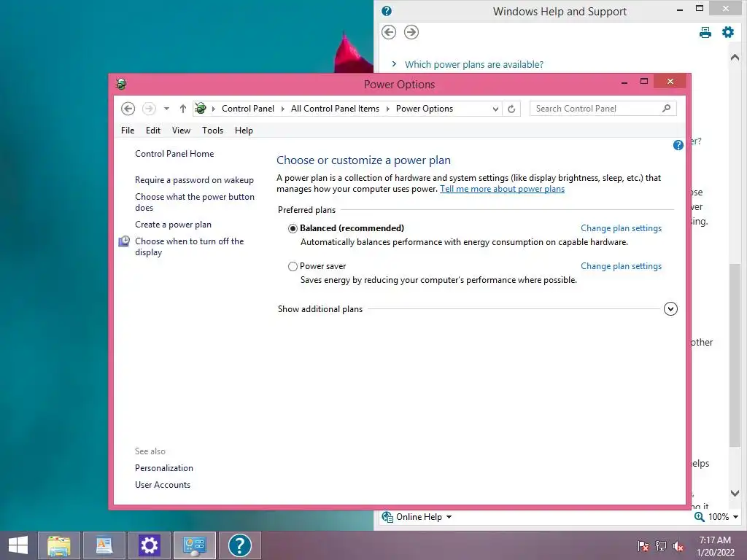The image size is (747, 560).
Task: Open the Edit menu
Action: pyautogui.click(x=153, y=131)
